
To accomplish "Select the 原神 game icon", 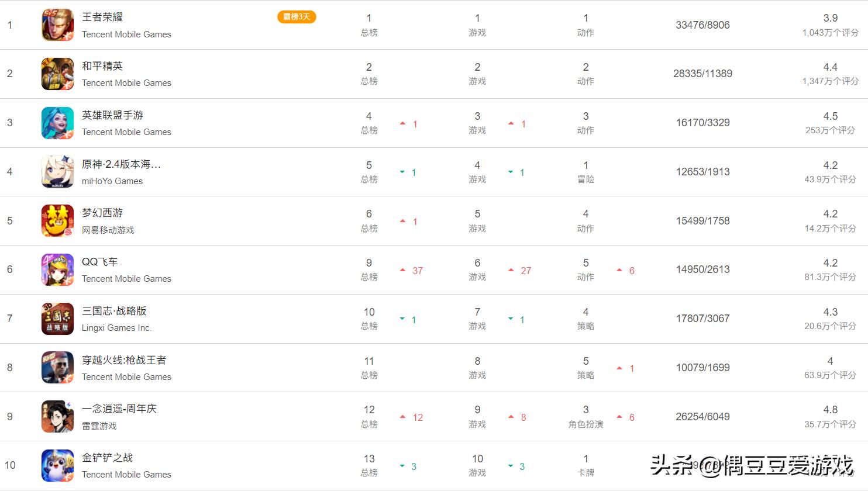I will point(57,172).
